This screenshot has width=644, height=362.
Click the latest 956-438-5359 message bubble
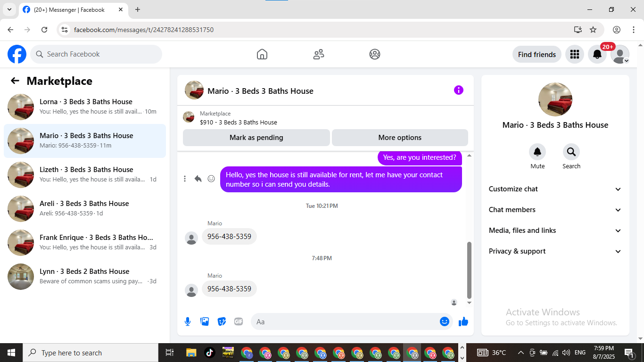tap(229, 288)
